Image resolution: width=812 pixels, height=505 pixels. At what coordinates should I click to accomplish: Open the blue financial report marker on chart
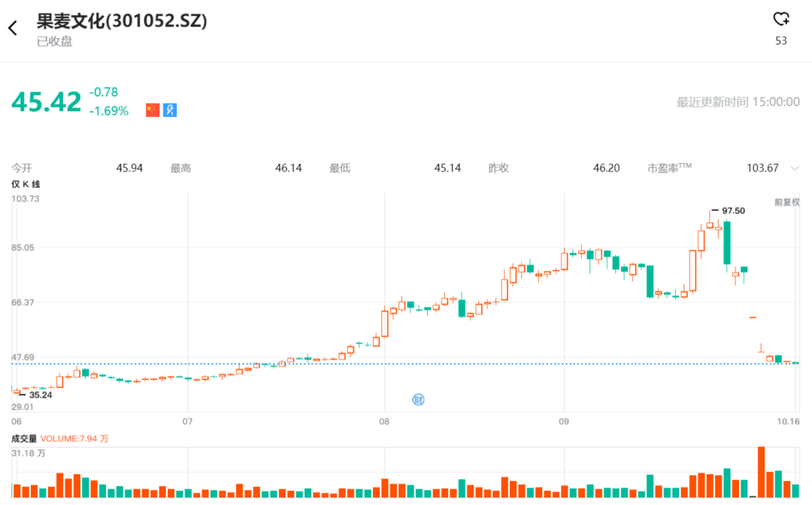tap(419, 400)
